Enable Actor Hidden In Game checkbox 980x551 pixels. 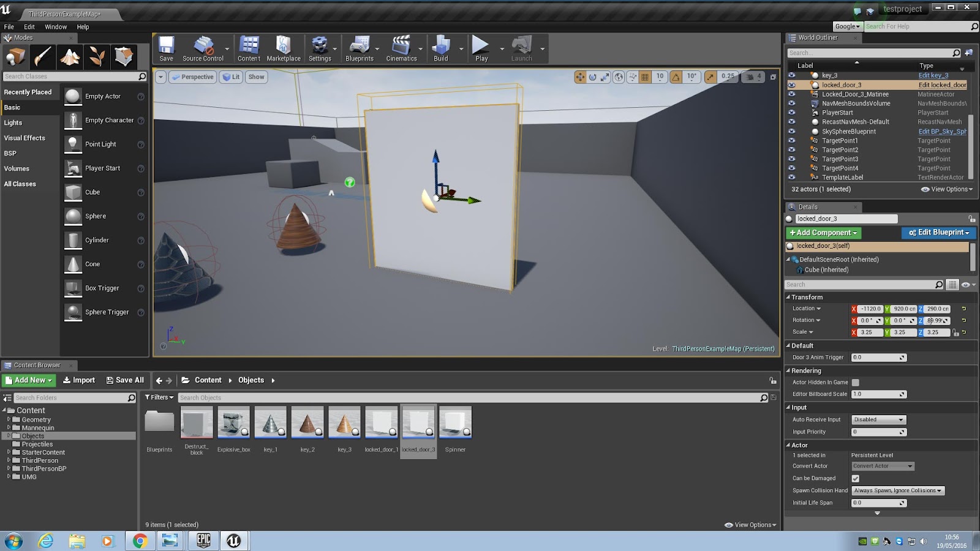[x=856, y=383]
